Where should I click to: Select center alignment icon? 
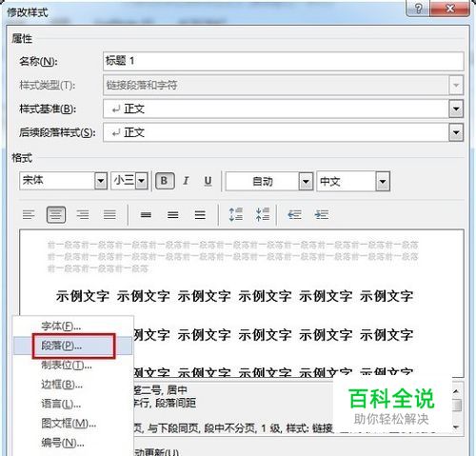pos(56,215)
